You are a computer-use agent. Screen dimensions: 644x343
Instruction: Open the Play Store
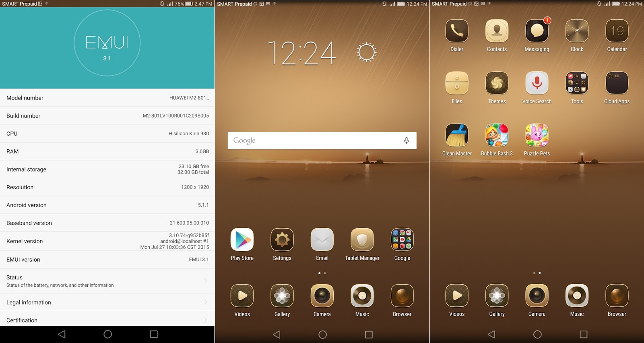click(x=242, y=240)
